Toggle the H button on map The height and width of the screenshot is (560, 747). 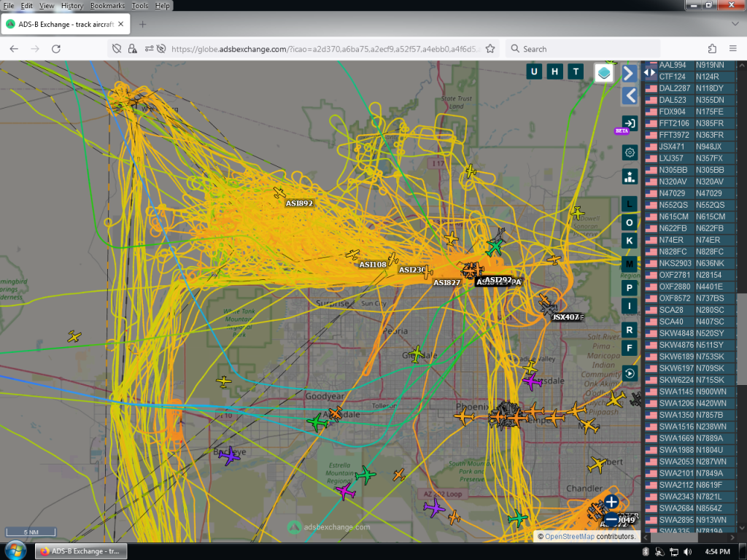pyautogui.click(x=554, y=72)
